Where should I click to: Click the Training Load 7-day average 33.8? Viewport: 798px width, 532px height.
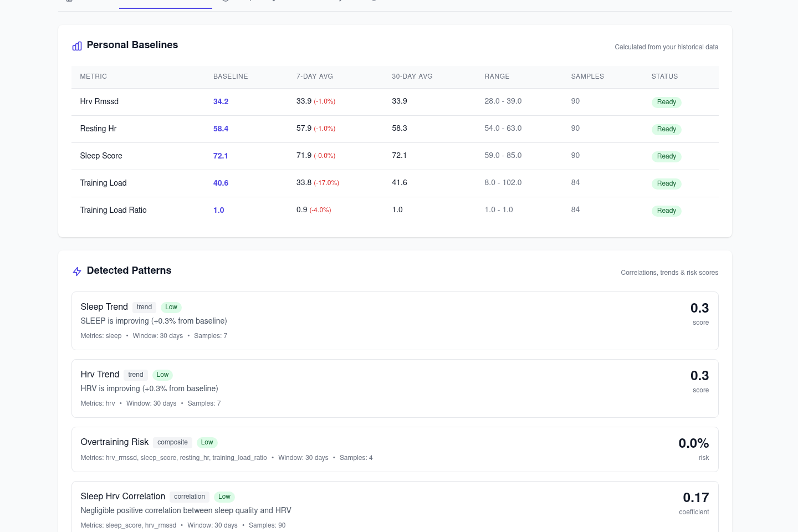[304, 182]
